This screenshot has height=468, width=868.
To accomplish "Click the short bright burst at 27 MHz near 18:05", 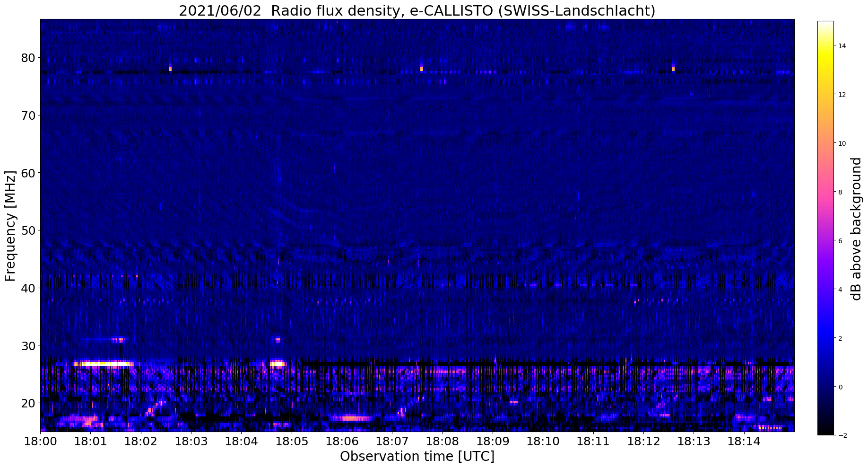I will 278,364.
